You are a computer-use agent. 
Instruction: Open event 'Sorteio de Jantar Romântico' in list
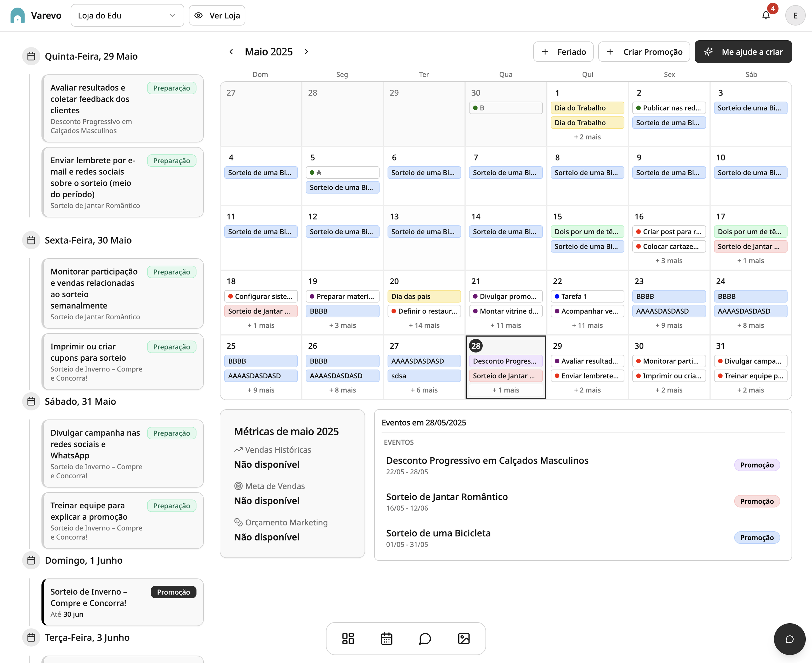(x=583, y=502)
